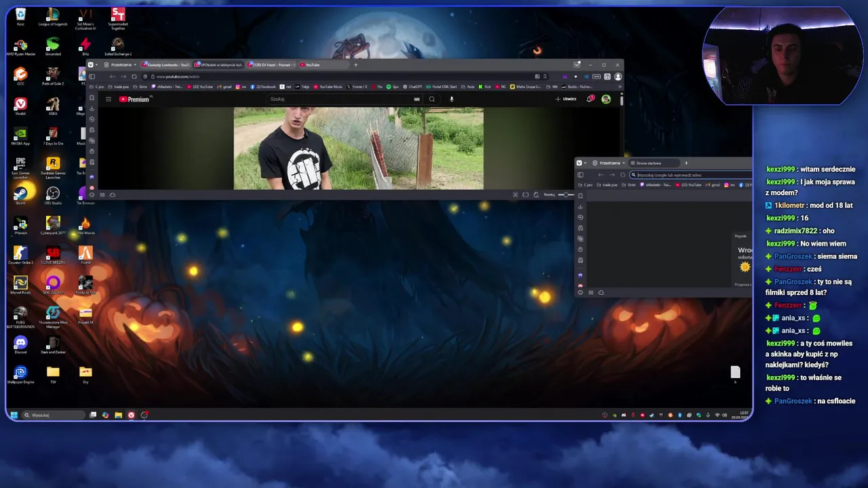This screenshot has height=488, width=868.
Task: Open OBS Studio desktop shortcut
Action: click(x=53, y=196)
